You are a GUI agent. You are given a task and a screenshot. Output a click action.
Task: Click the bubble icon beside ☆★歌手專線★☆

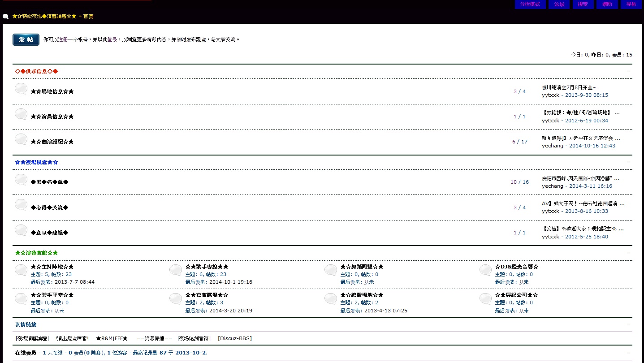pos(176,270)
